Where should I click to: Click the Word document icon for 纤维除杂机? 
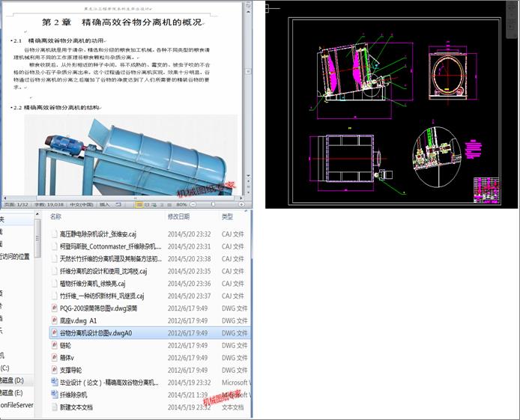point(55,395)
